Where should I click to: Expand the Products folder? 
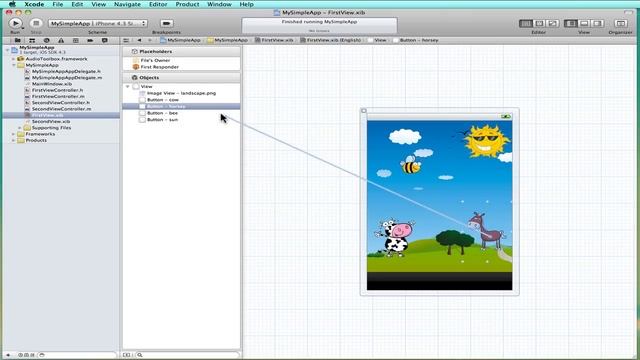tap(13, 140)
